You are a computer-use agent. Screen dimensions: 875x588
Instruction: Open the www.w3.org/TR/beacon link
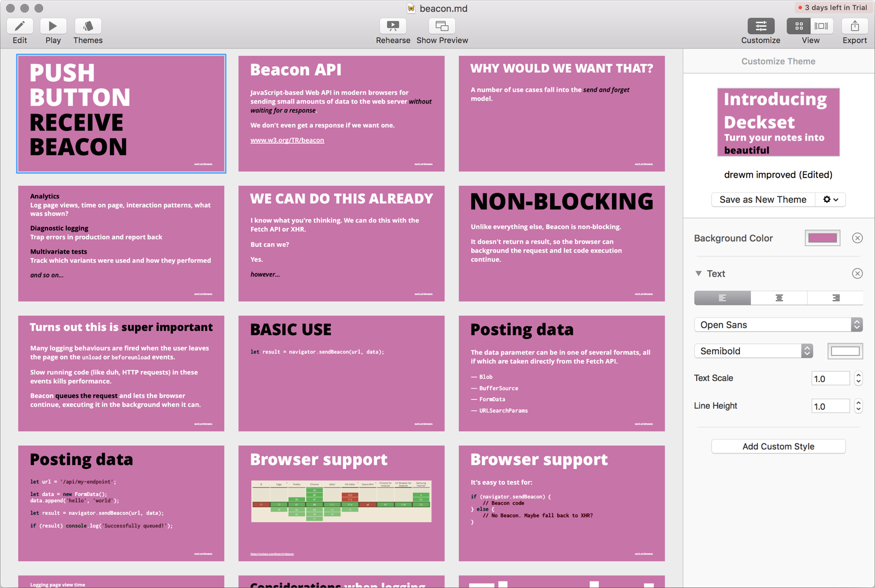pyautogui.click(x=287, y=140)
